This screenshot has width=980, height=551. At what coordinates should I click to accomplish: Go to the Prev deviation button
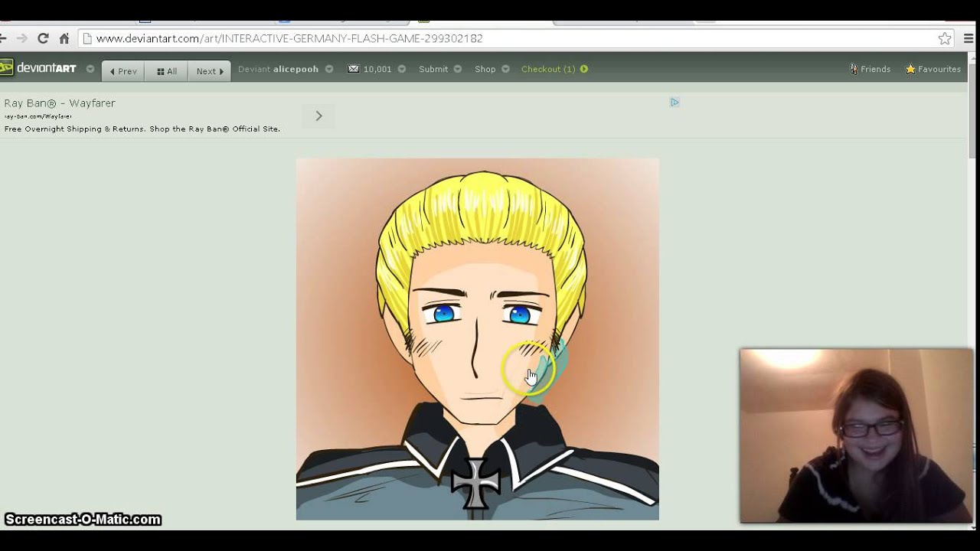123,71
